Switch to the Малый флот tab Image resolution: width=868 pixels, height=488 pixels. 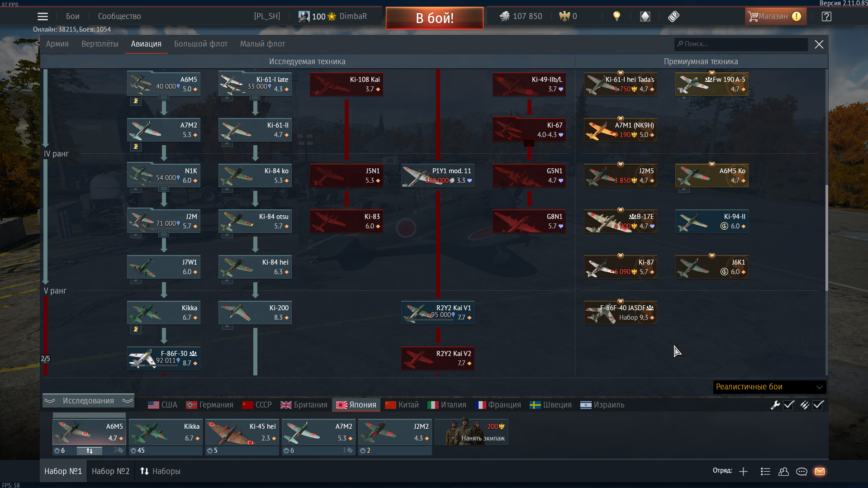pos(262,44)
